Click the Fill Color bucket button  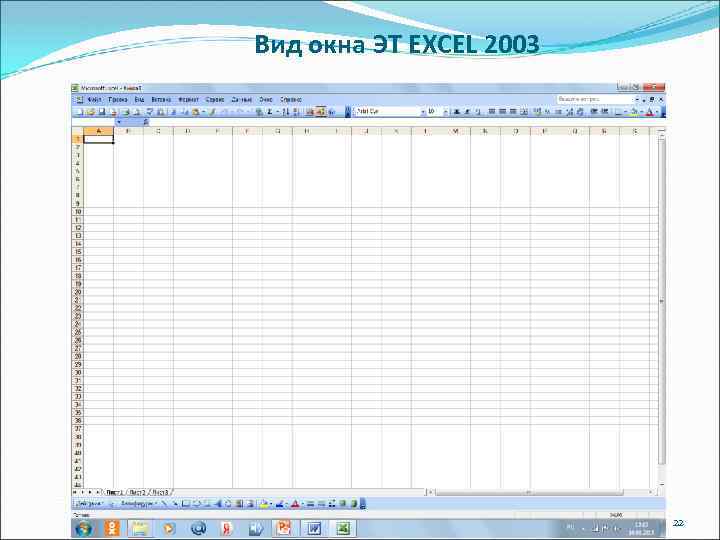(x=635, y=112)
